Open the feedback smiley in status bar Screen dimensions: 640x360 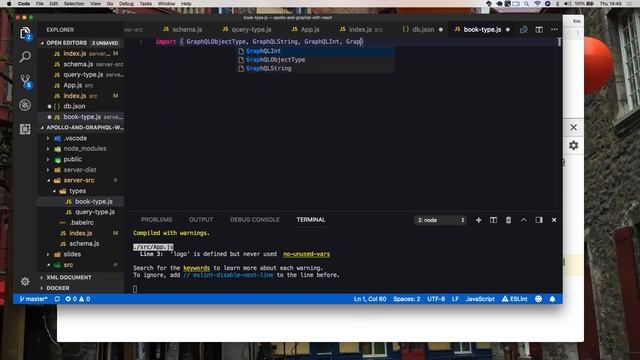(538, 299)
